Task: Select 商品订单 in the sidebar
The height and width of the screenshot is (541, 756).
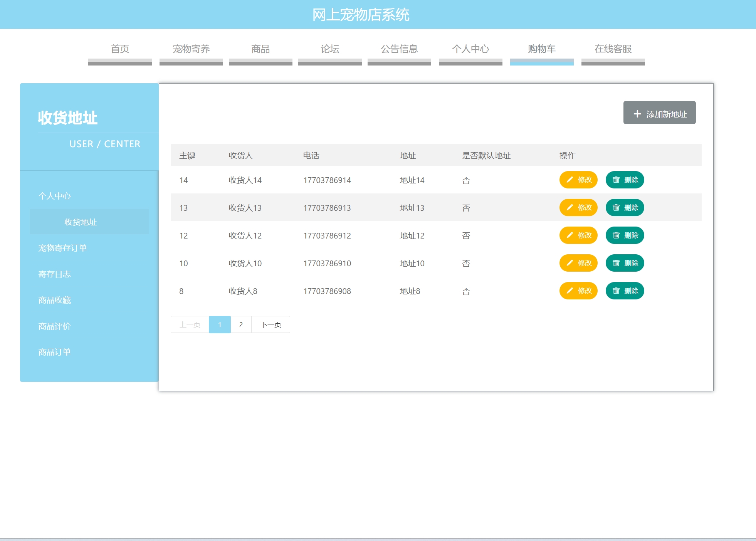Action: tap(54, 352)
